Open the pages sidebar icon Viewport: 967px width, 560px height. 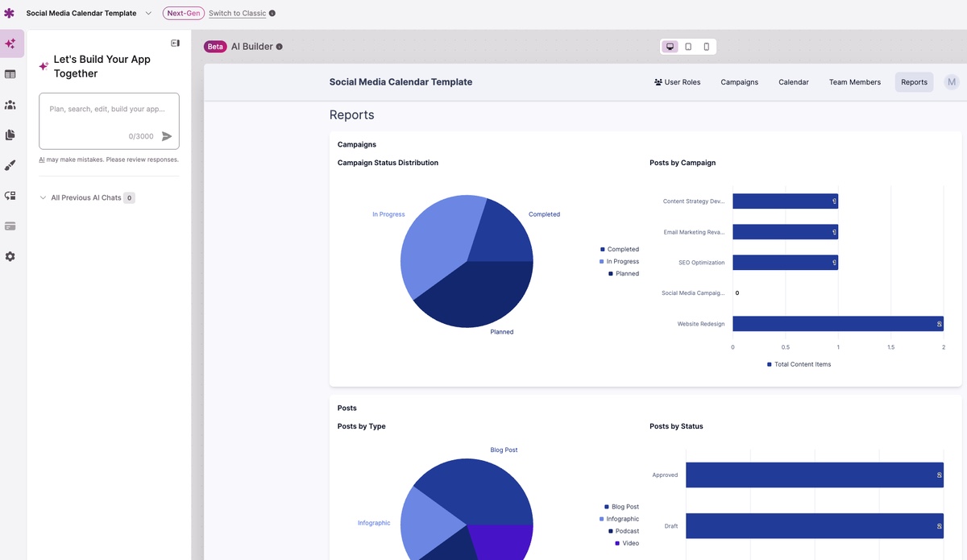pyautogui.click(x=10, y=135)
